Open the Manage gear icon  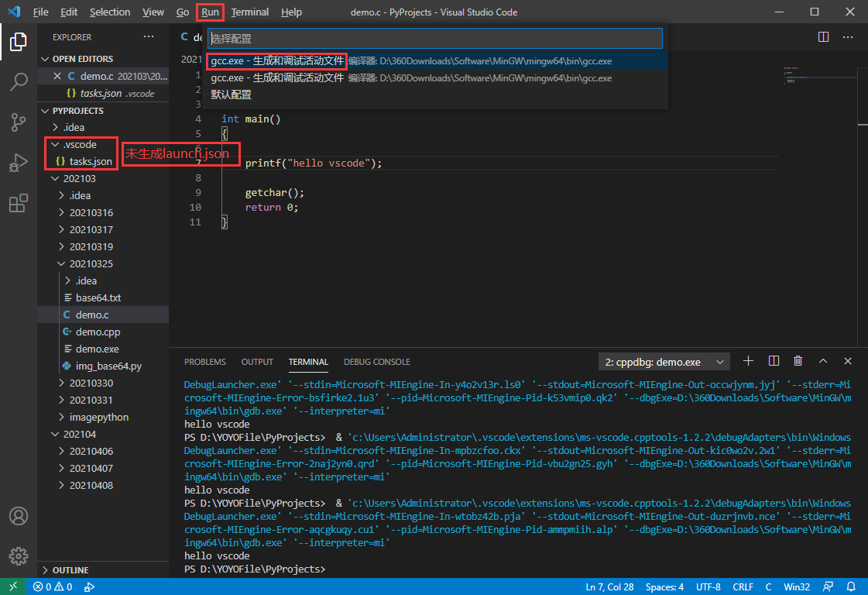(x=19, y=555)
